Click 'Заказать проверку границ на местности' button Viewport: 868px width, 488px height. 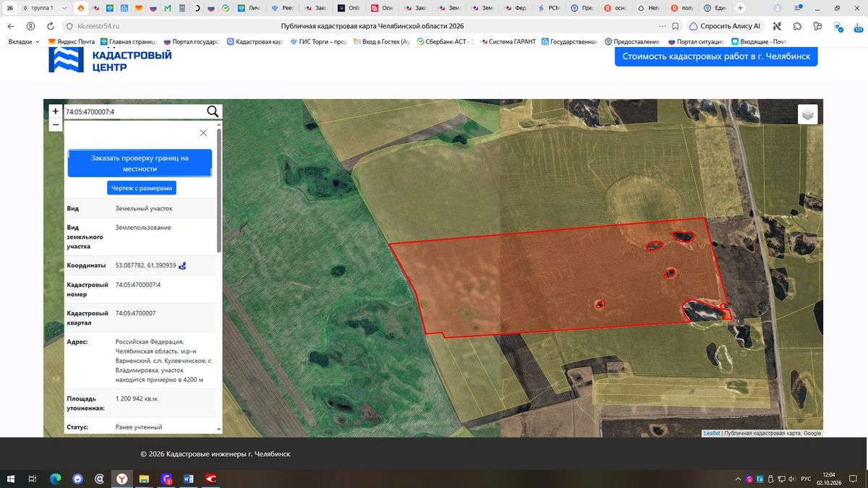pyautogui.click(x=140, y=163)
